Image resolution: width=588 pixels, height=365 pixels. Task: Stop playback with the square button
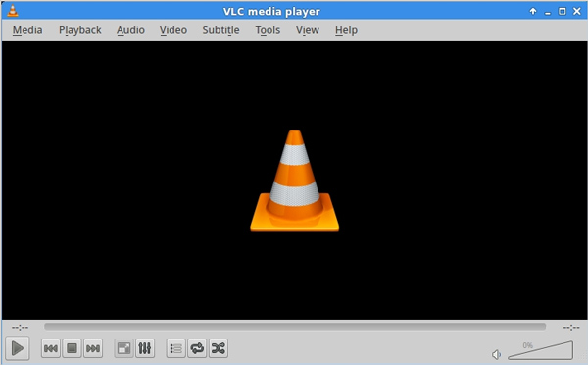[72, 348]
